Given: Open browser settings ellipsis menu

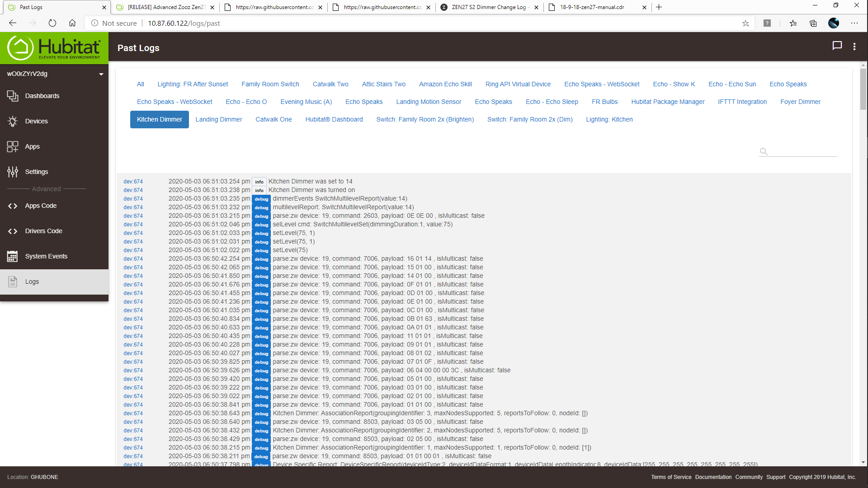Looking at the screenshot, I should tap(854, 23).
